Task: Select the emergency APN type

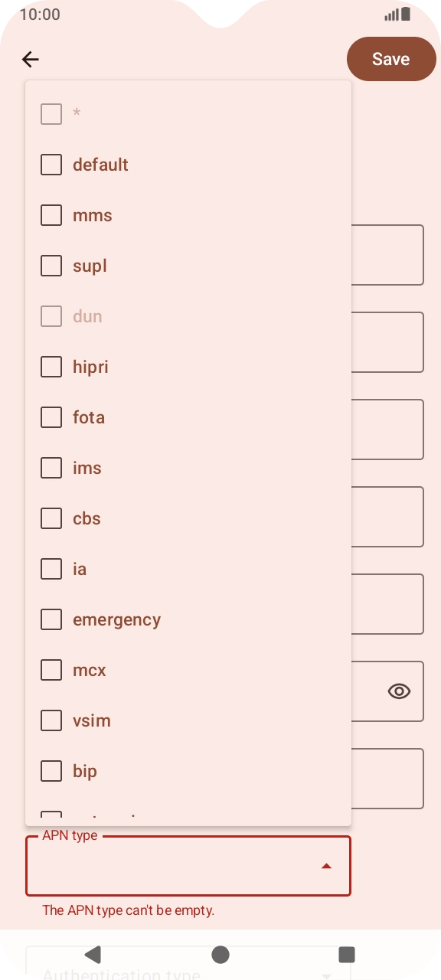Action: coord(51,619)
